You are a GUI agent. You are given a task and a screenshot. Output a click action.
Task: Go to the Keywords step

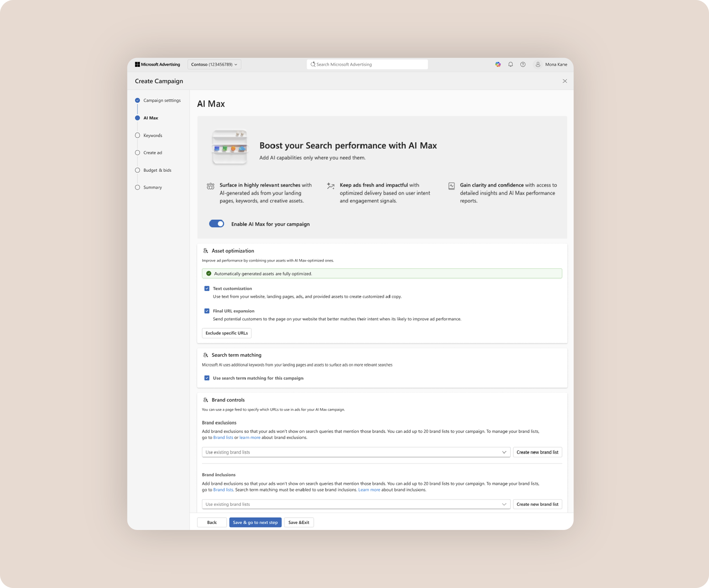153,135
